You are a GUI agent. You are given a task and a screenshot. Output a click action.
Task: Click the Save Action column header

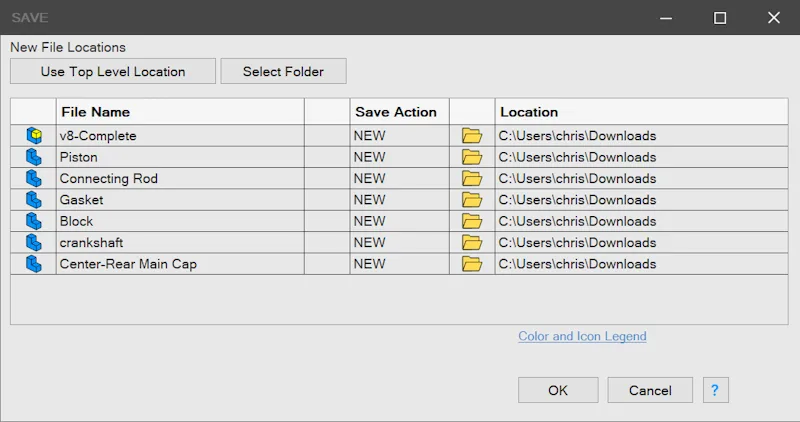coord(399,112)
